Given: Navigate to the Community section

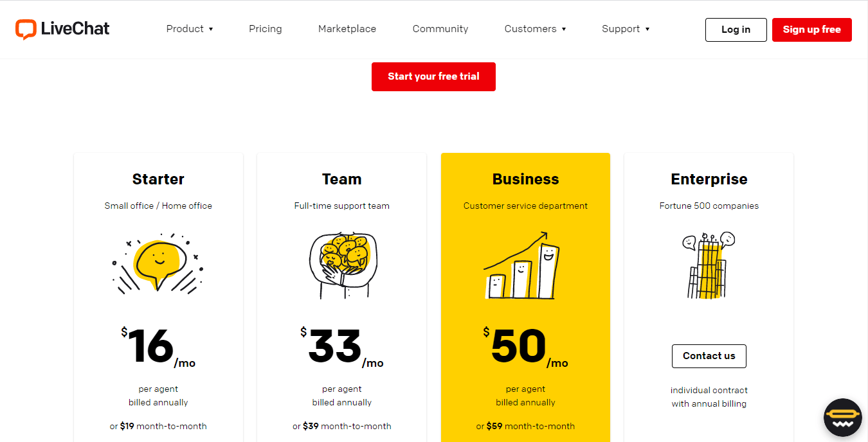Looking at the screenshot, I should 440,29.
